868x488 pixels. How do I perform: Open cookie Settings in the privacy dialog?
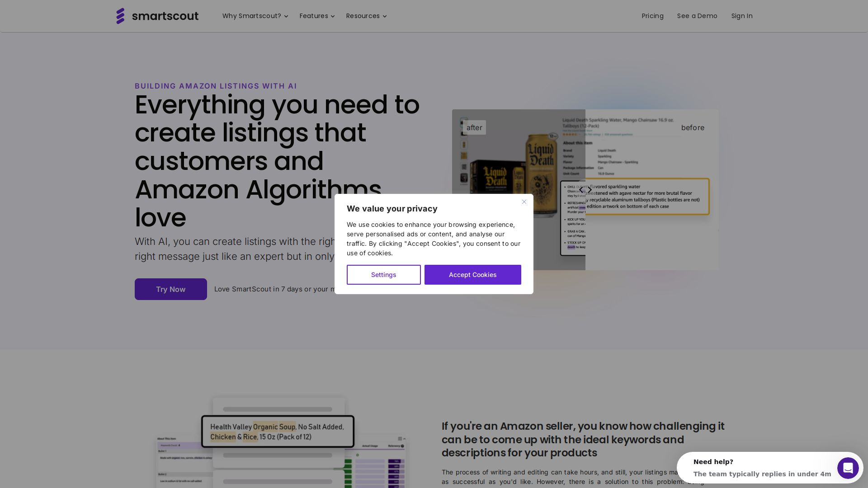click(x=383, y=275)
